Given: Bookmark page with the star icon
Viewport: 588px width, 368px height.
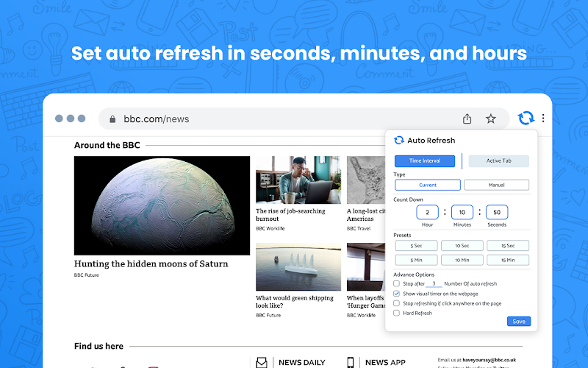Looking at the screenshot, I should coord(490,119).
